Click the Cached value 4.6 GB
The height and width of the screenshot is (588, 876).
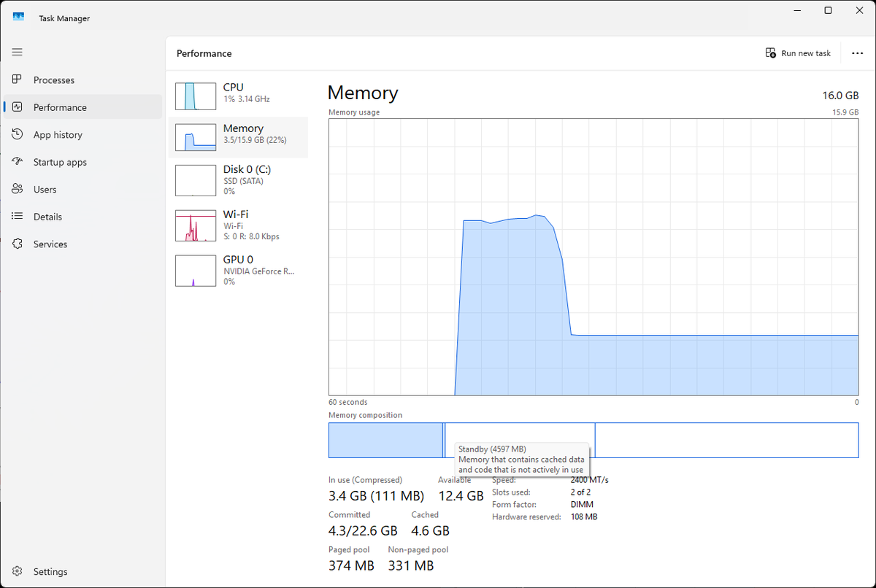[430, 530]
